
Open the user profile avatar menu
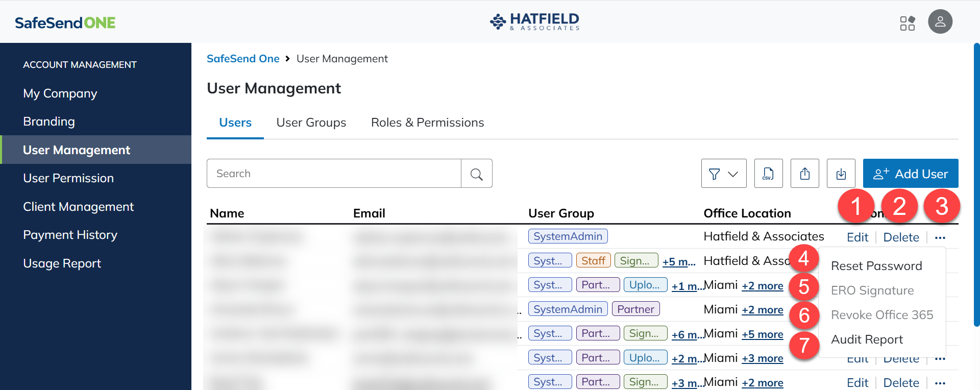(x=940, y=22)
